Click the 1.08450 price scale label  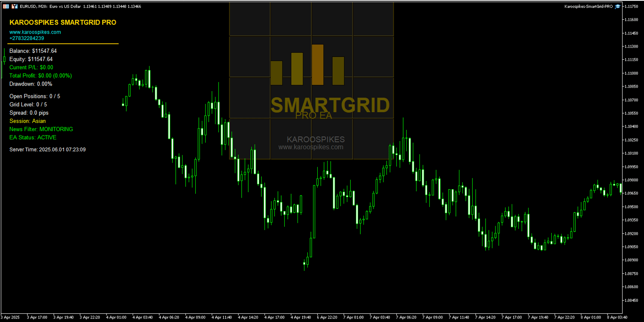pos(631,300)
